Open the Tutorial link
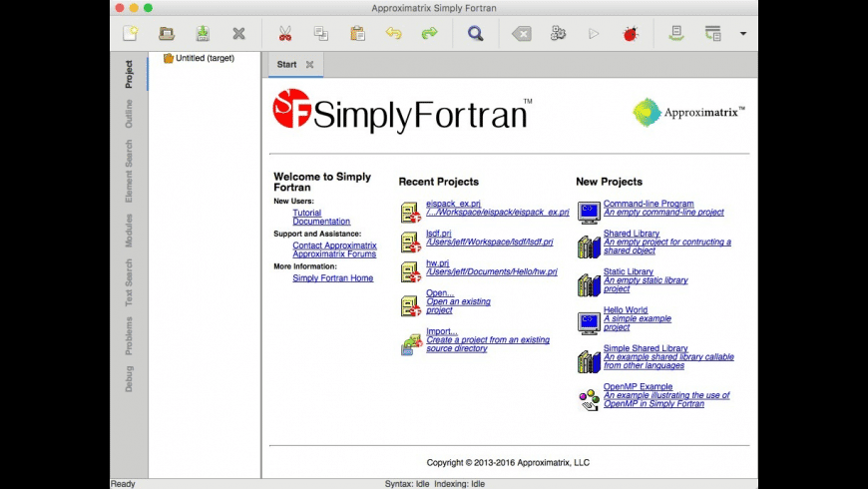 click(x=306, y=213)
